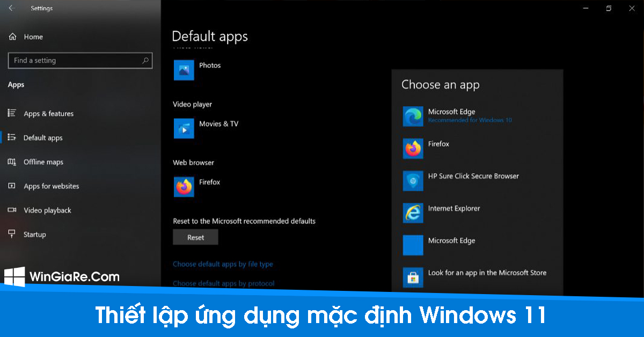Select Firefox label in Choose an app
This screenshot has width=644, height=337.
pos(438,144)
